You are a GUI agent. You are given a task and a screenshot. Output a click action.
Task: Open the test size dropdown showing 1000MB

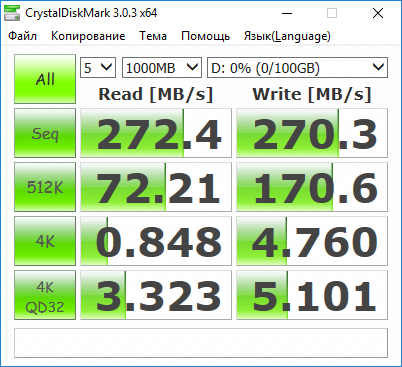click(x=162, y=68)
